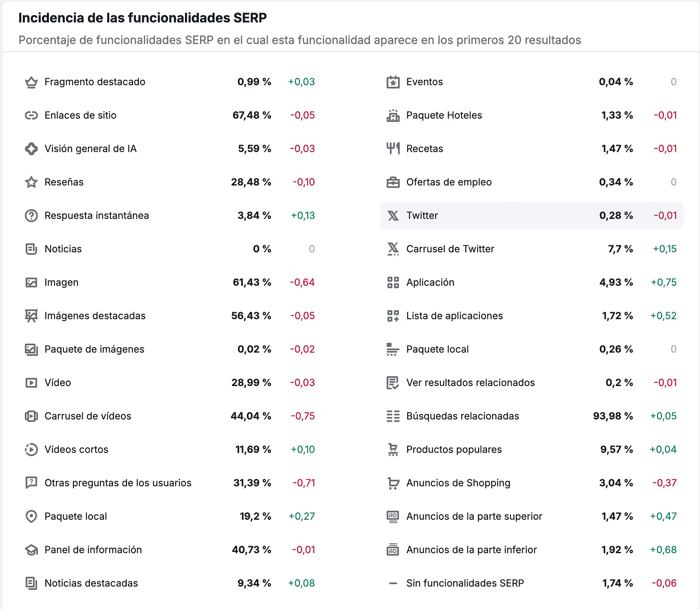The image size is (700, 609).
Task: Click the Noticias destacadas label
Action: [91, 583]
